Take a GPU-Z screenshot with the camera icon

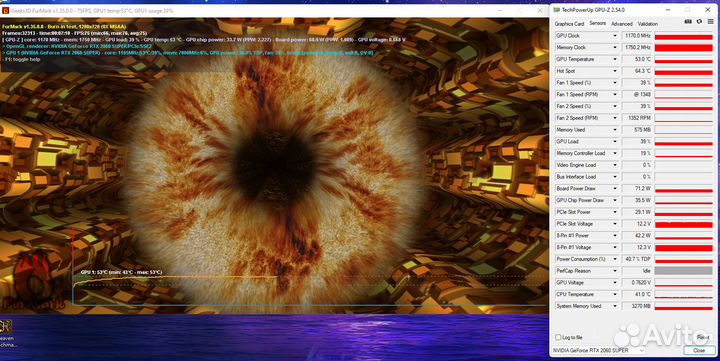(x=688, y=22)
